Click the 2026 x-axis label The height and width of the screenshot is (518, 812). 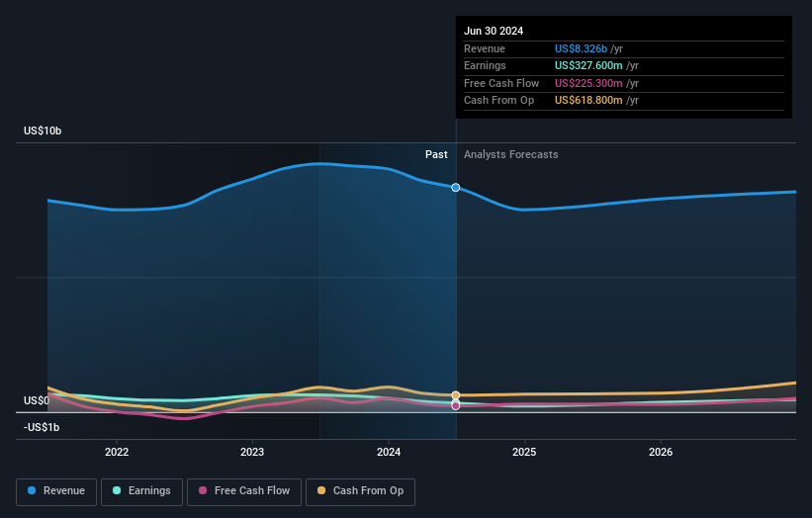(x=661, y=452)
